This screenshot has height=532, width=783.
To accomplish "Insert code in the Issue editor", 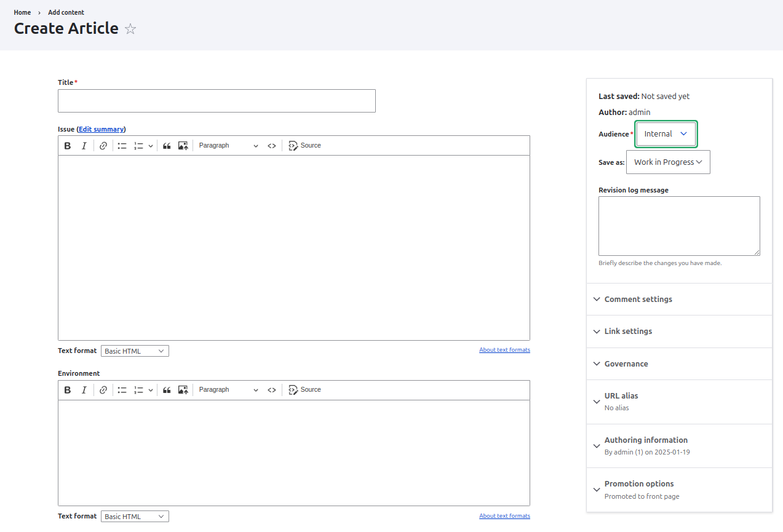I will click(x=271, y=146).
